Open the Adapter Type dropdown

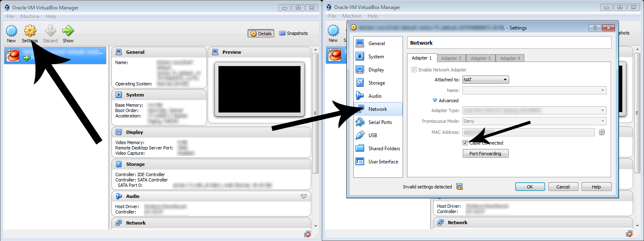pos(535,110)
